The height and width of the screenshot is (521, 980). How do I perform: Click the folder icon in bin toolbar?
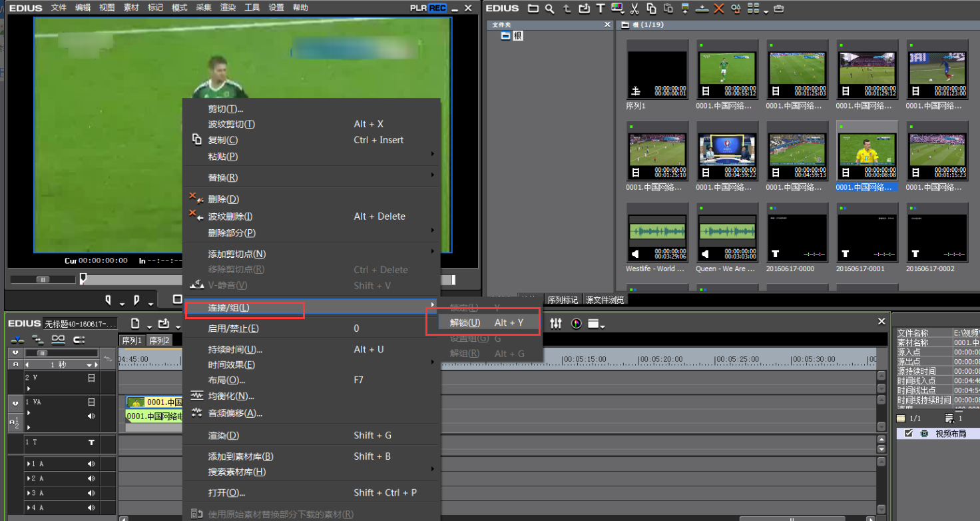pos(533,9)
